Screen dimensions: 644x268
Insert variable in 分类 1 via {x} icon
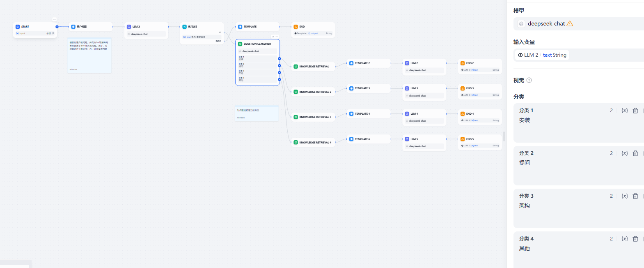(x=625, y=111)
